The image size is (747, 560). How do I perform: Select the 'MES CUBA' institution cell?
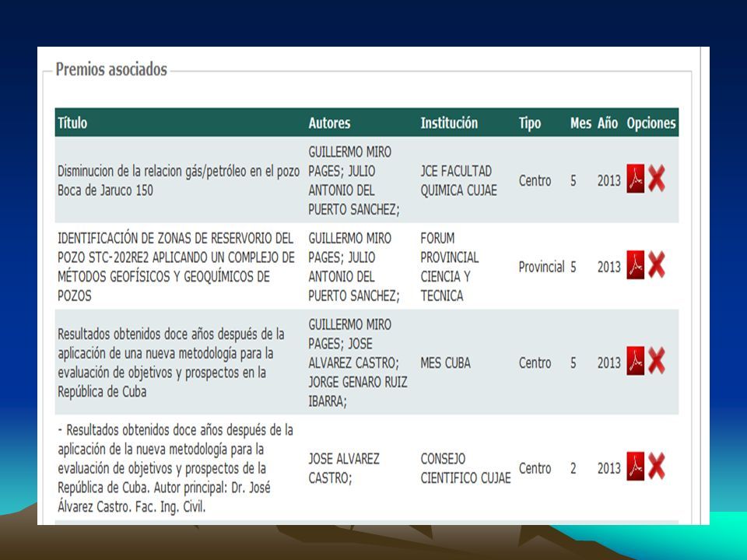click(x=445, y=363)
